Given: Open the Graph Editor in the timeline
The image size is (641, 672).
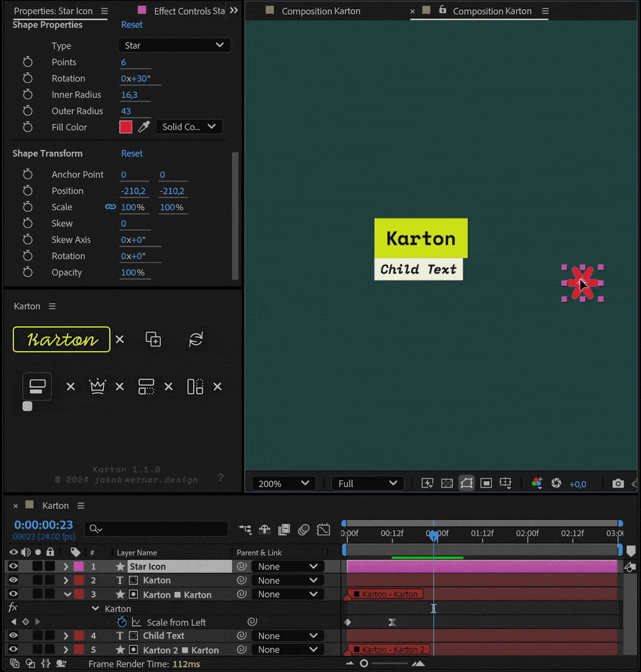Looking at the screenshot, I should pyautogui.click(x=322, y=530).
